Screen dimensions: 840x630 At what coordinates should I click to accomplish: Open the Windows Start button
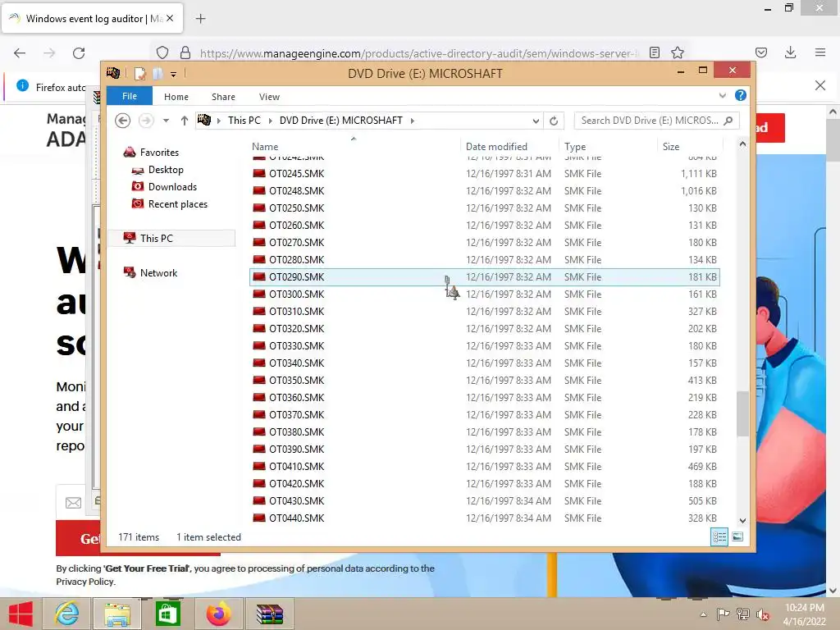(x=21, y=614)
